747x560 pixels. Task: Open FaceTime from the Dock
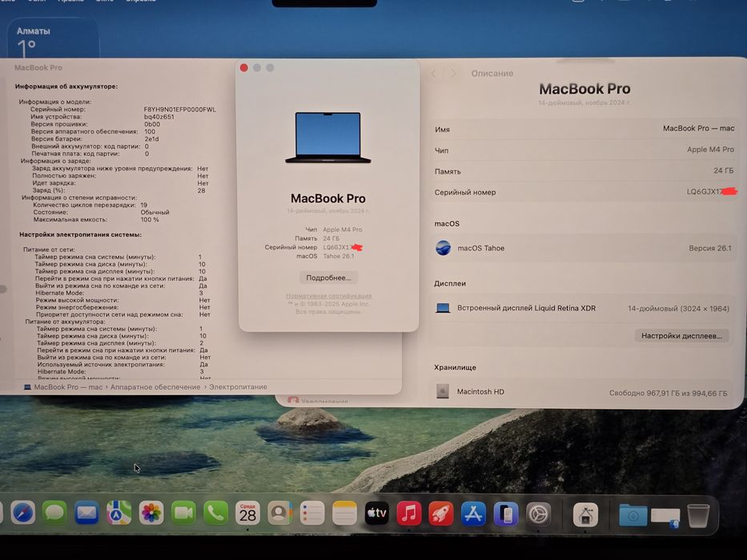183,514
